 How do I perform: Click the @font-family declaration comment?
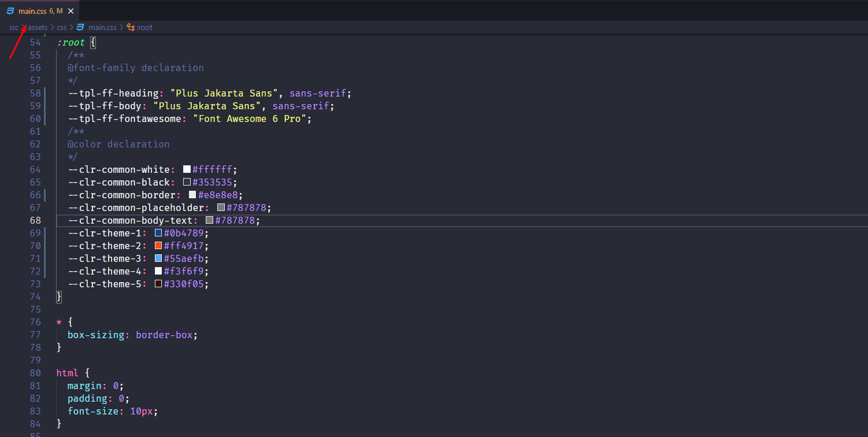coord(136,68)
